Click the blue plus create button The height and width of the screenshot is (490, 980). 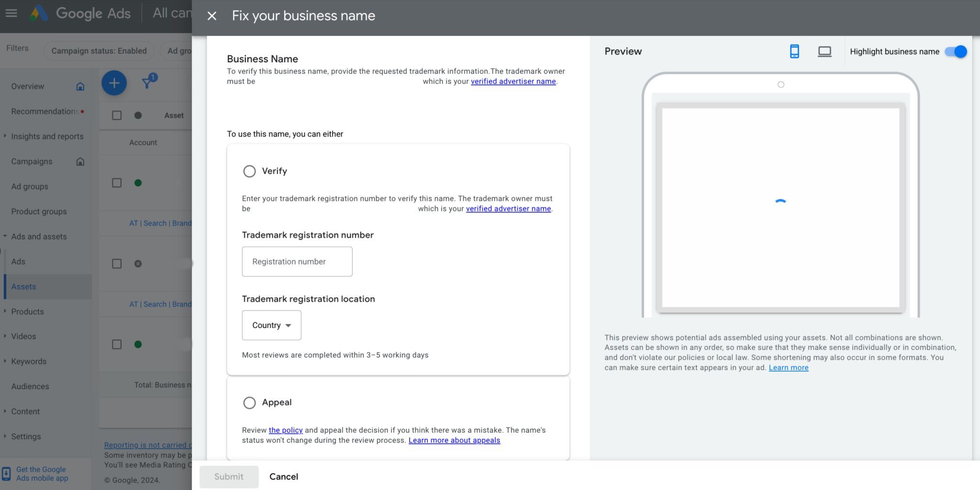click(114, 83)
